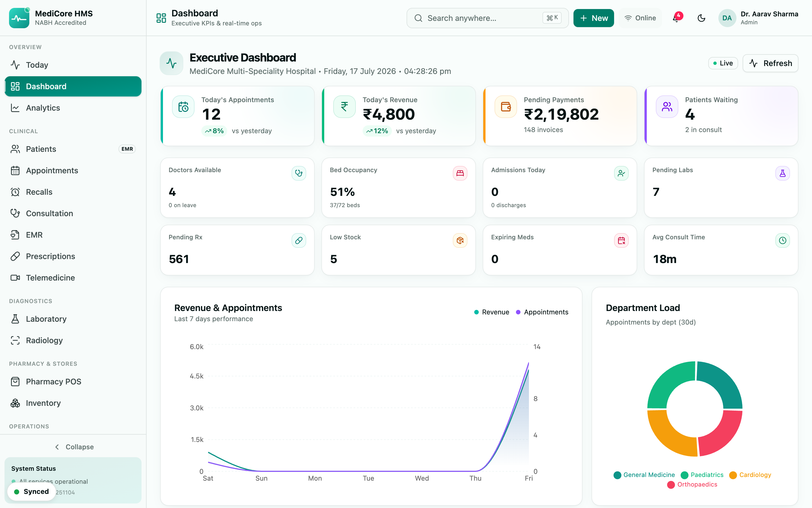Click the Executive Dashboard pulse icon
This screenshot has width=812, height=508.
pos(171,63)
